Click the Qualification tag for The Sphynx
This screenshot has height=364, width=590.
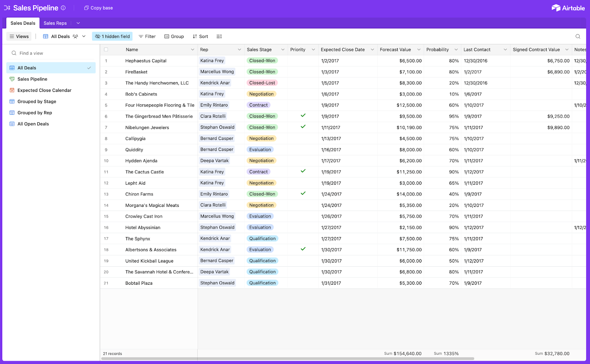point(263,239)
